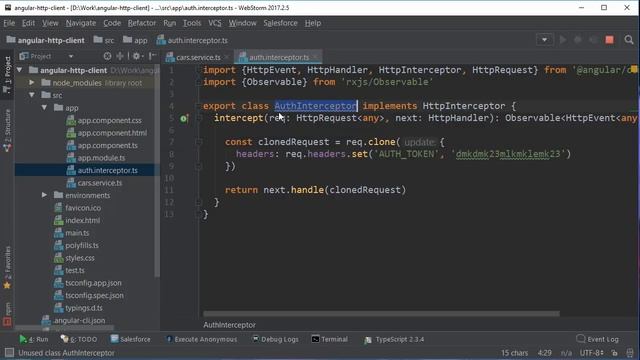
Task: Click app breadcrumb in navigation bar
Action: [x=135, y=40]
